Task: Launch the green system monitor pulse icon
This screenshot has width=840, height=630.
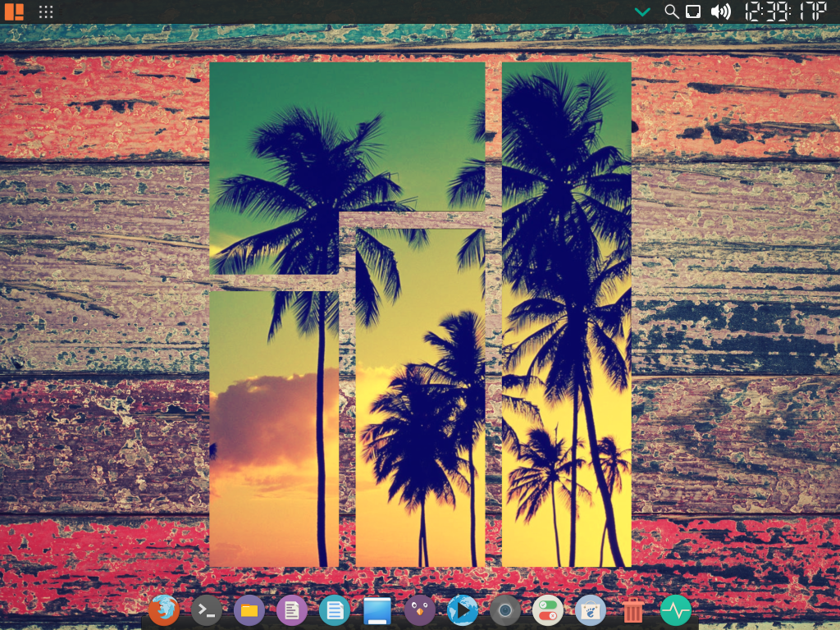Action: click(x=676, y=610)
